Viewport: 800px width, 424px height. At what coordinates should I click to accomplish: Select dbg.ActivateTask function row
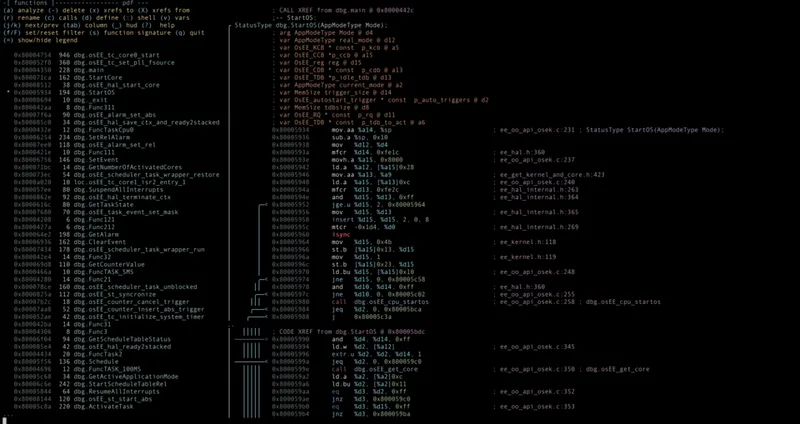(74, 407)
